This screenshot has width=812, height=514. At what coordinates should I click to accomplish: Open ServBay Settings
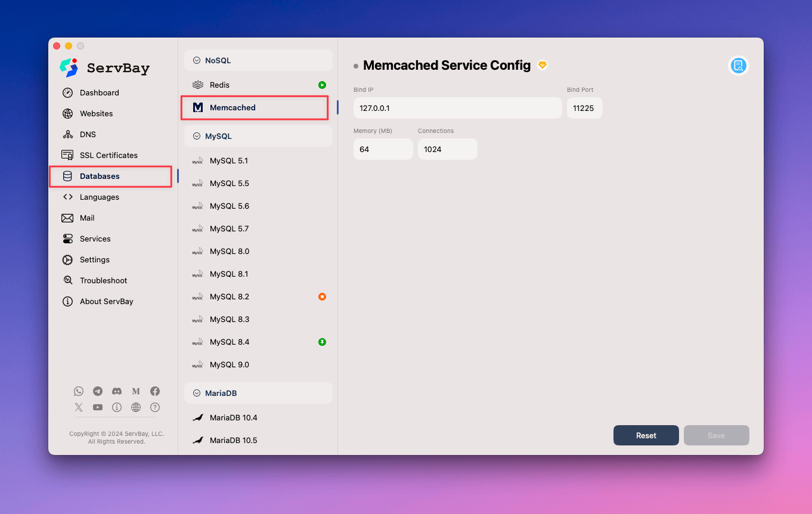tap(94, 259)
